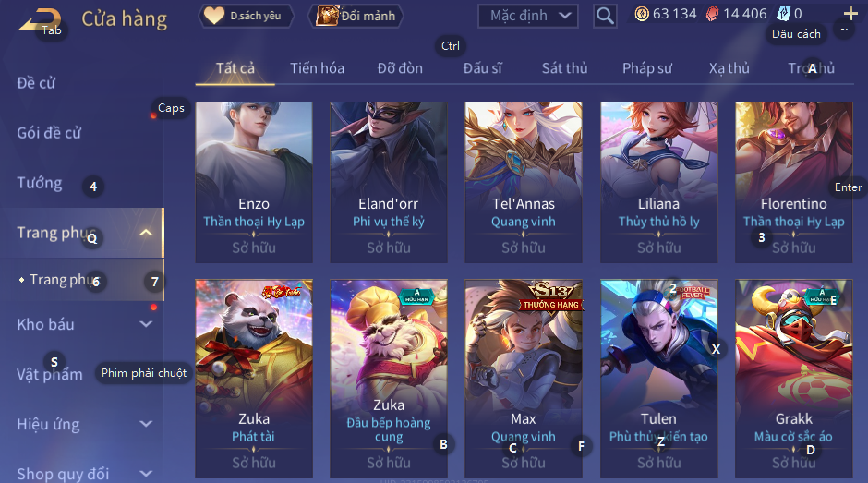This screenshot has width=868, height=483.
Task: Click the plus icon to add currency
Action: [850, 14]
